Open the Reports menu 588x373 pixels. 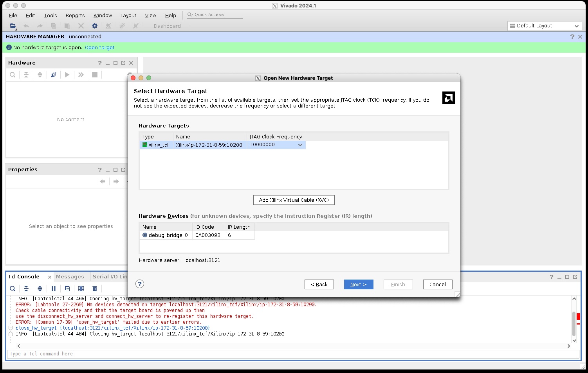(x=75, y=16)
